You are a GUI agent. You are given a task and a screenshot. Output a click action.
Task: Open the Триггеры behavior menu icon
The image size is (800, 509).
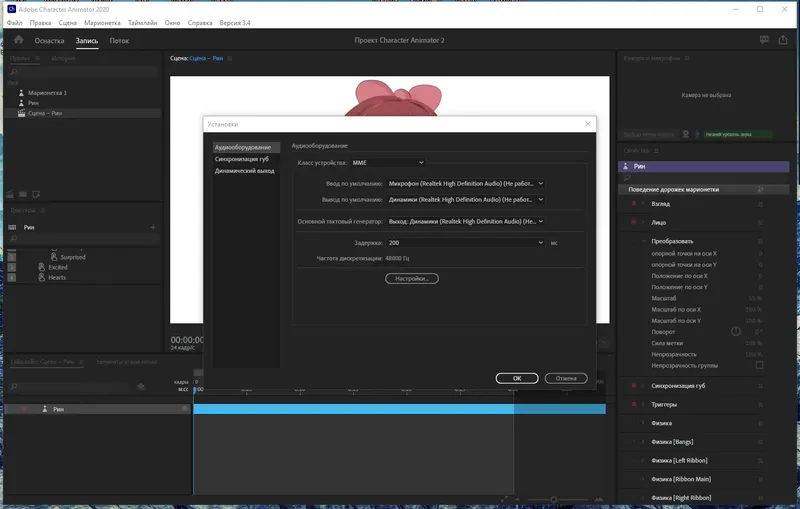pyautogui.click(x=760, y=404)
